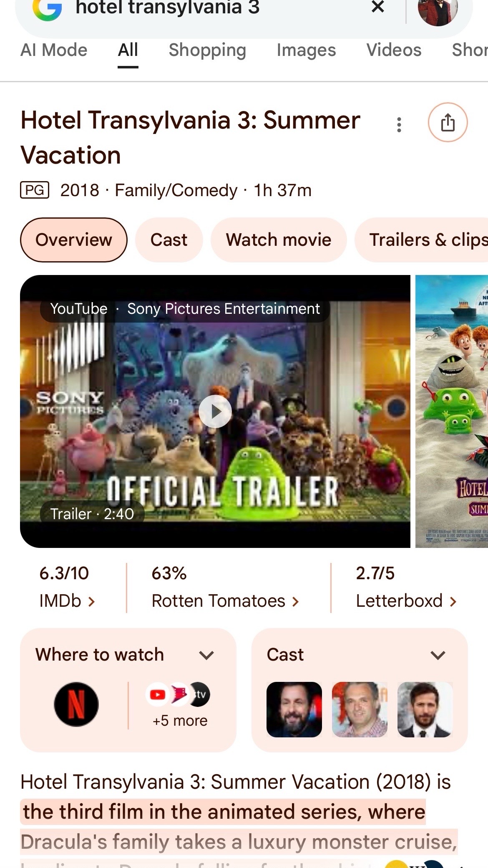
Task: Play the official trailer video
Action: [x=215, y=411]
